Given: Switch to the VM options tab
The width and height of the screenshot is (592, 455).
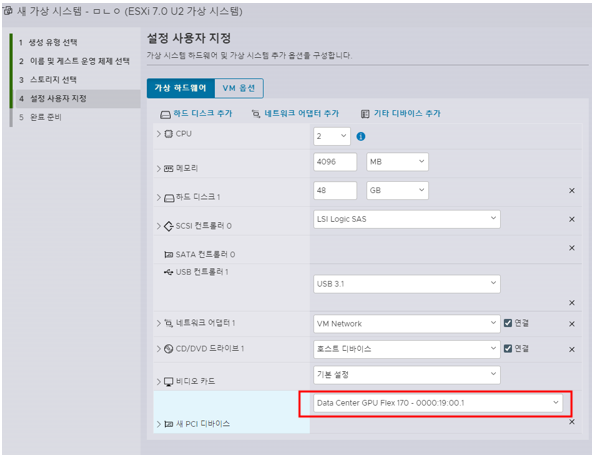Looking at the screenshot, I should pos(239,88).
